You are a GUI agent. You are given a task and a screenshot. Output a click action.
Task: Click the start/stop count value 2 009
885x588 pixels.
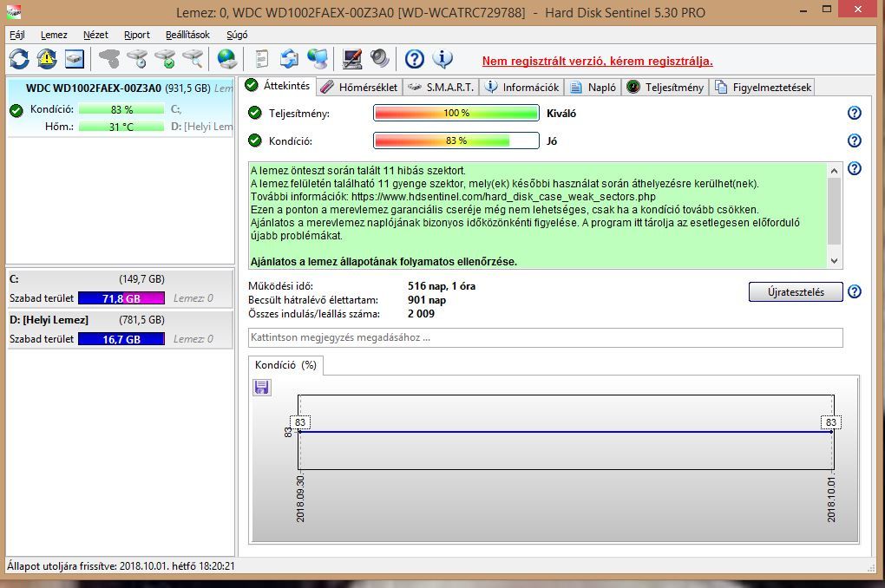(421, 314)
